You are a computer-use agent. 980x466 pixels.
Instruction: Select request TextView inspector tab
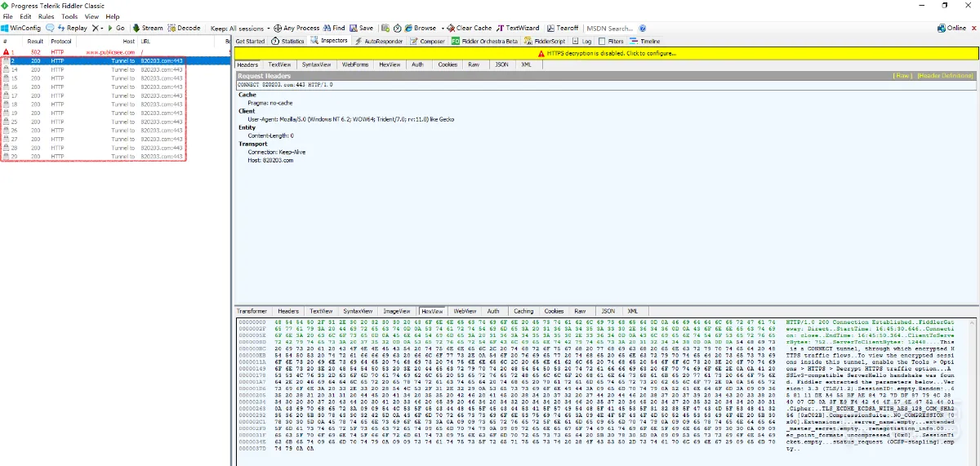[279, 64]
